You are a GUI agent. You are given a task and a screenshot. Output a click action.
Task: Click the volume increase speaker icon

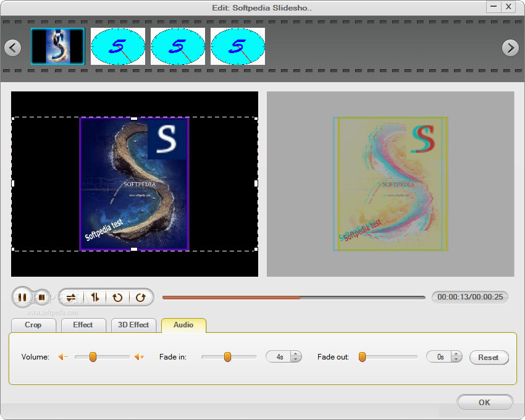[x=139, y=357]
